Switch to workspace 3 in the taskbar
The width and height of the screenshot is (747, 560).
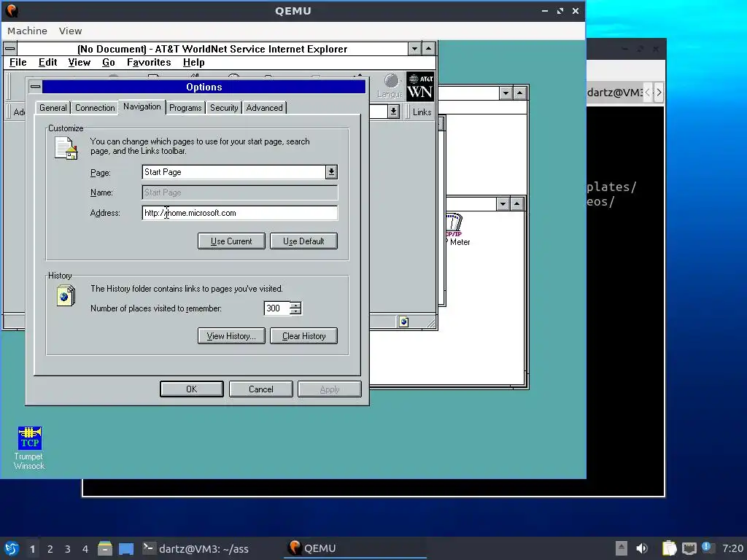pyautogui.click(x=68, y=549)
